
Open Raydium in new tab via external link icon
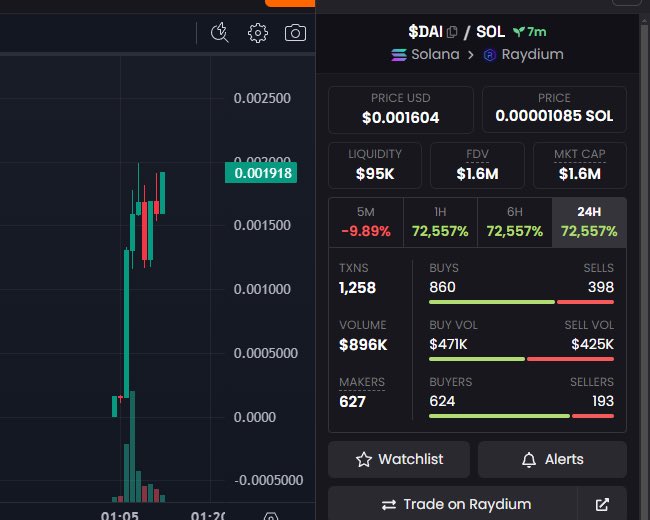pyautogui.click(x=602, y=504)
